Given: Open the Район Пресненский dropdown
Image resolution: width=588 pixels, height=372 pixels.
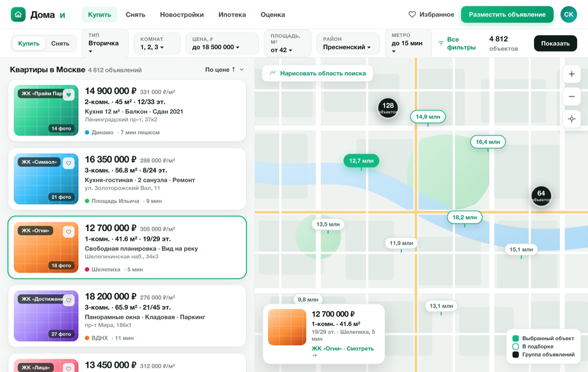Looking at the screenshot, I should coord(348,43).
